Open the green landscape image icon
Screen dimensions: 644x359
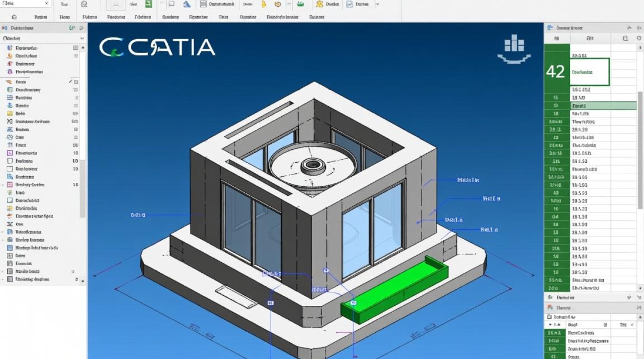click(300, 4)
